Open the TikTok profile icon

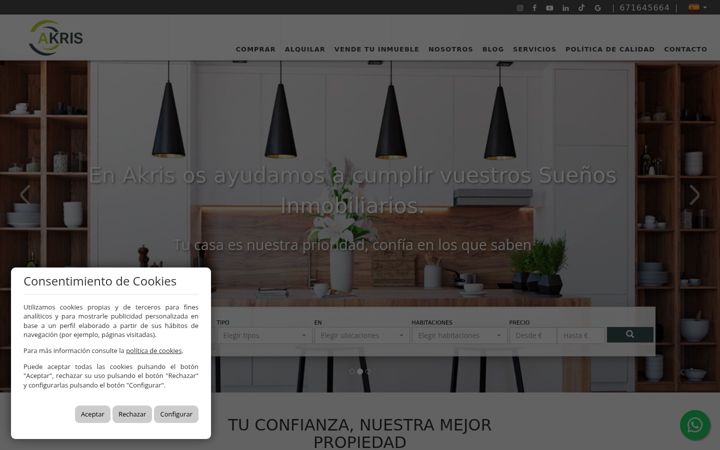pos(581,8)
